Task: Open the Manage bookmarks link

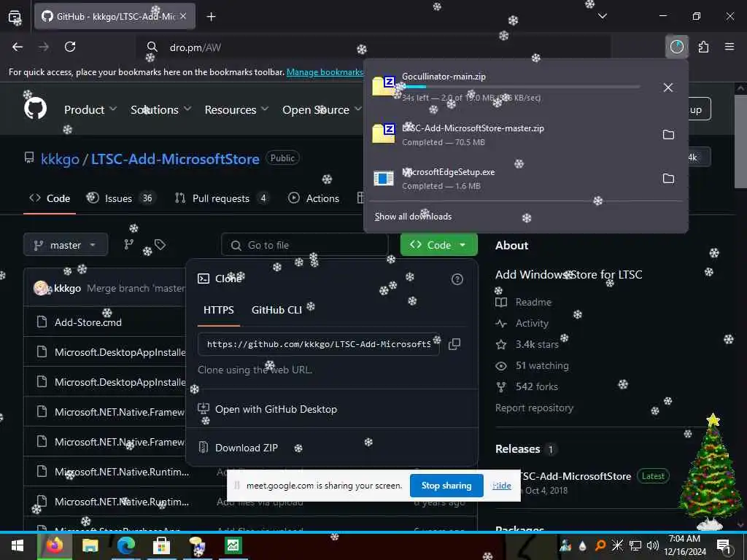Action: pos(325,72)
